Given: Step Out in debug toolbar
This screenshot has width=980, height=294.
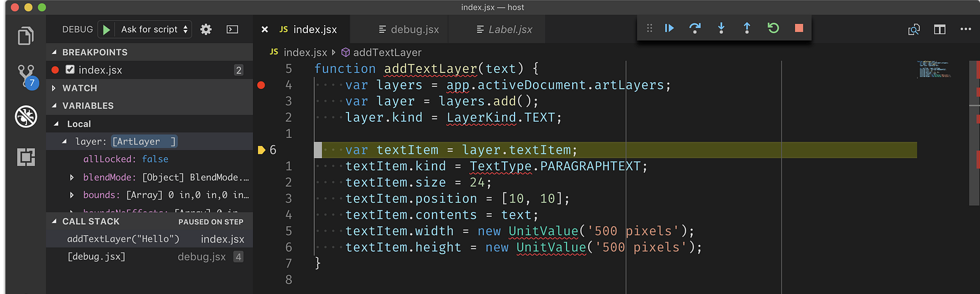Looking at the screenshot, I should pyautogui.click(x=747, y=28).
